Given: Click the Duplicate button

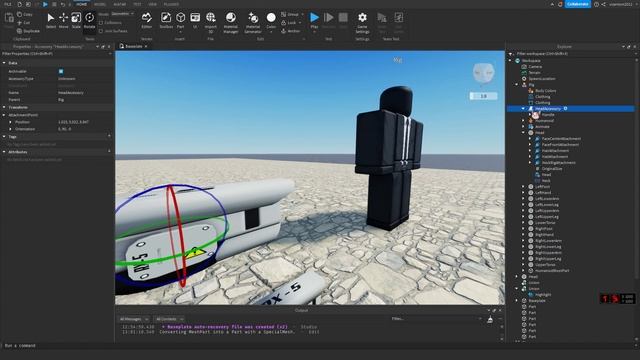Looking at the screenshot, I should [28, 31].
